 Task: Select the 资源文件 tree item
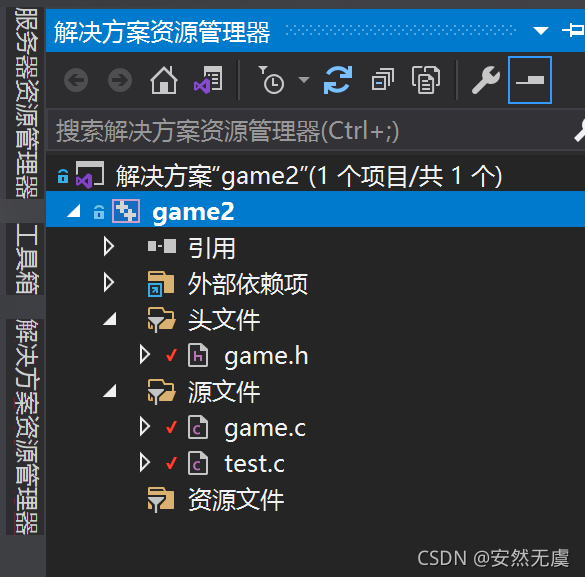click(236, 500)
